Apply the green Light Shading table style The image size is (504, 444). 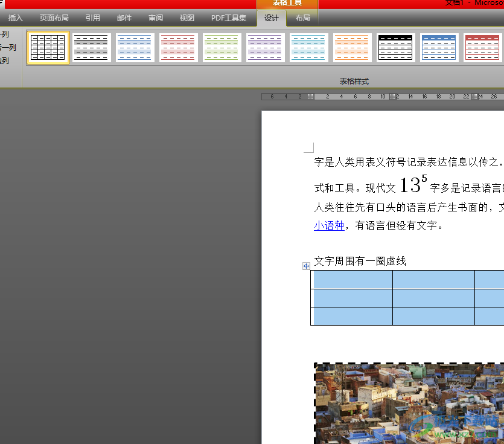coord(222,48)
